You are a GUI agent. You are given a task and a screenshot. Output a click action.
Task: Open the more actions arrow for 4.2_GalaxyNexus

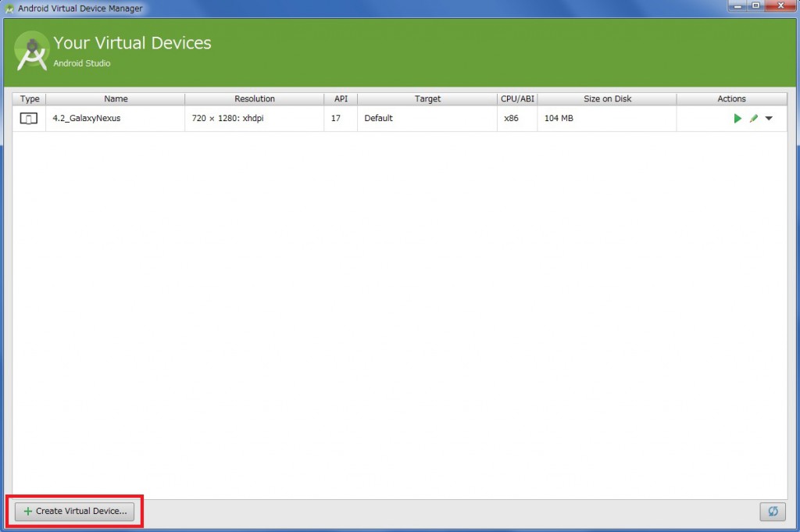(769, 119)
